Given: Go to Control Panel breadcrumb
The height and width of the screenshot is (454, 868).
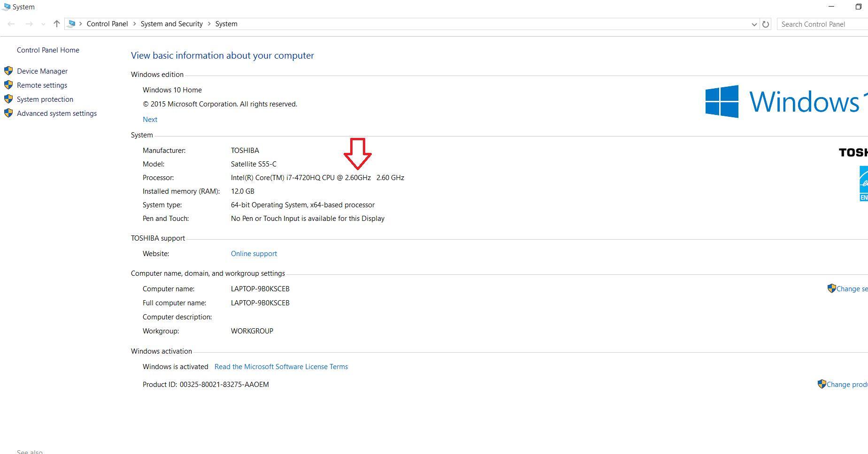Looking at the screenshot, I should 107,24.
